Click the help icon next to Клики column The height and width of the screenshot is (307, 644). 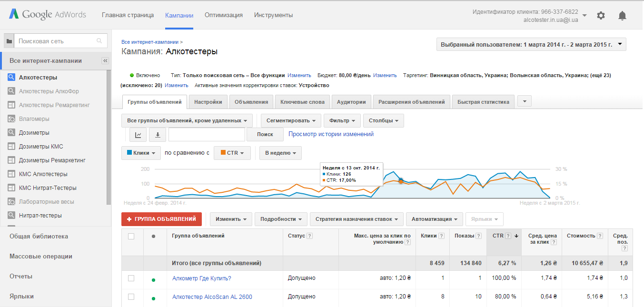pyautogui.click(x=441, y=236)
